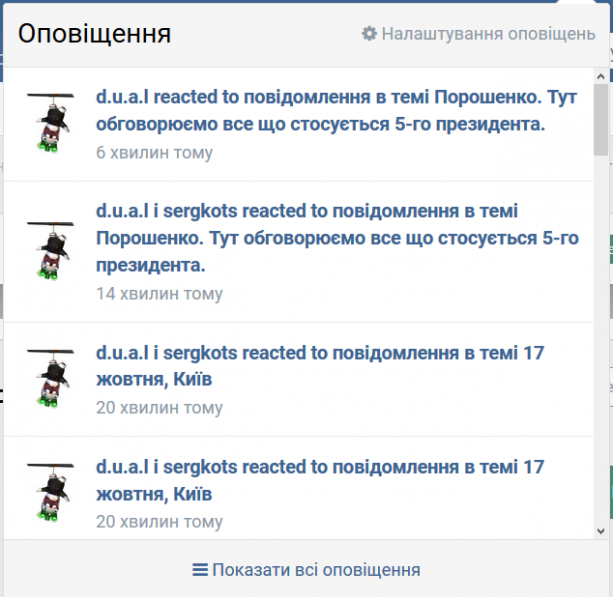
Task: Click the 14 хвилин тому timestamp
Action: coord(160,294)
